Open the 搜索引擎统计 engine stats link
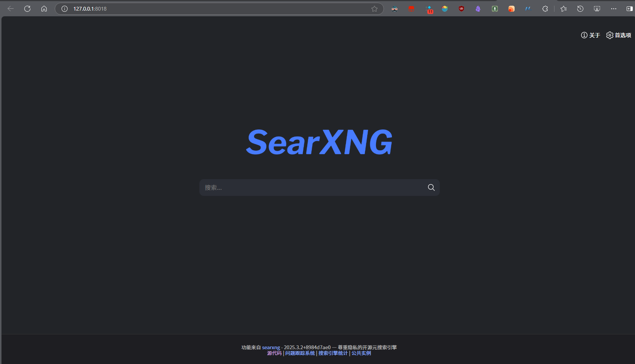635x364 pixels. point(333,353)
